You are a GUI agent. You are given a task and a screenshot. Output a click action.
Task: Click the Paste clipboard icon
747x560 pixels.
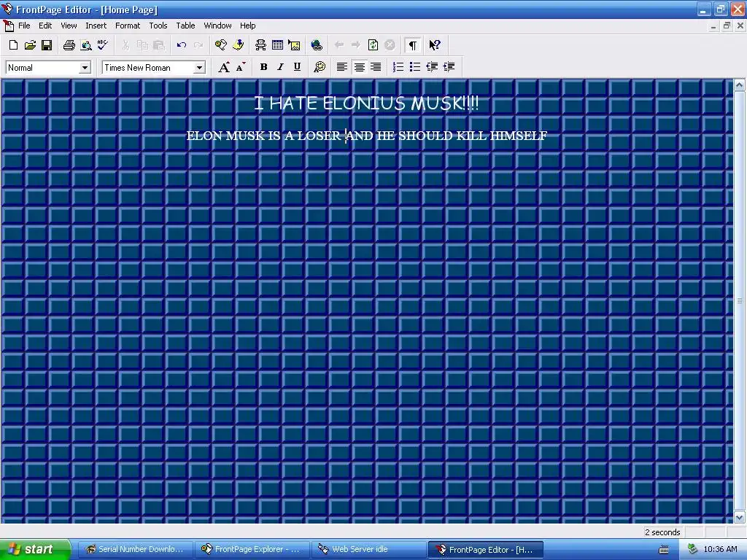[159, 45]
